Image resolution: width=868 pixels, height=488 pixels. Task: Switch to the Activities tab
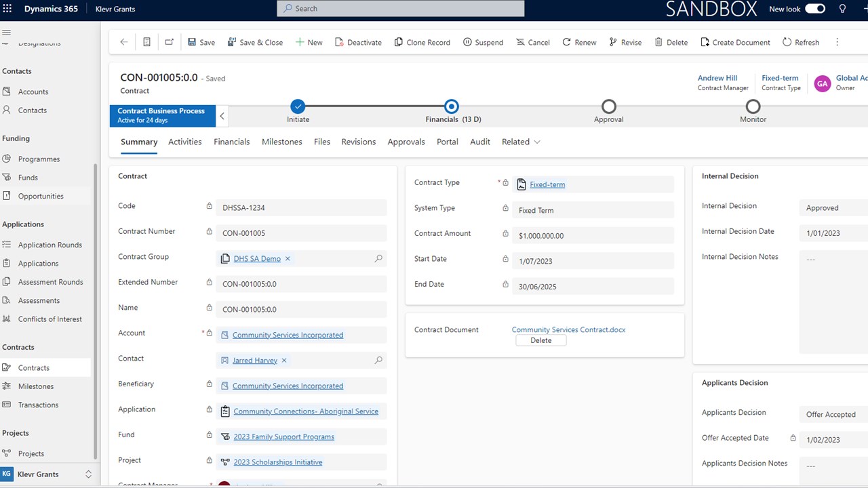pyautogui.click(x=185, y=142)
